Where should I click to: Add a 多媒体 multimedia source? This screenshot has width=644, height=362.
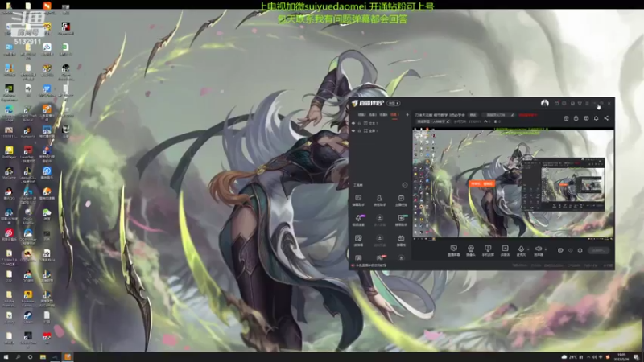(505, 250)
